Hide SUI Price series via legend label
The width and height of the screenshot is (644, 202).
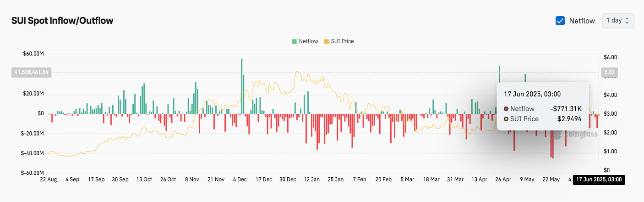pyautogui.click(x=343, y=41)
